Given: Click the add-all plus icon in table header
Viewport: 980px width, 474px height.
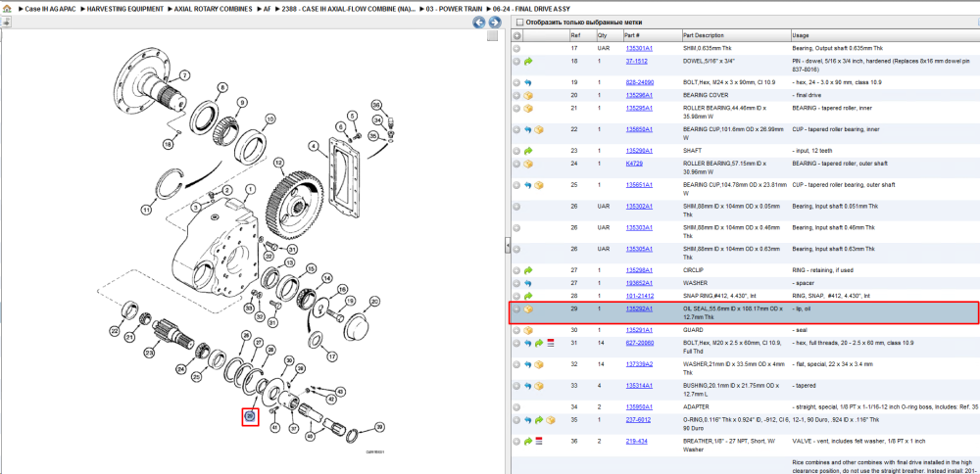Looking at the screenshot, I should click(x=516, y=35).
